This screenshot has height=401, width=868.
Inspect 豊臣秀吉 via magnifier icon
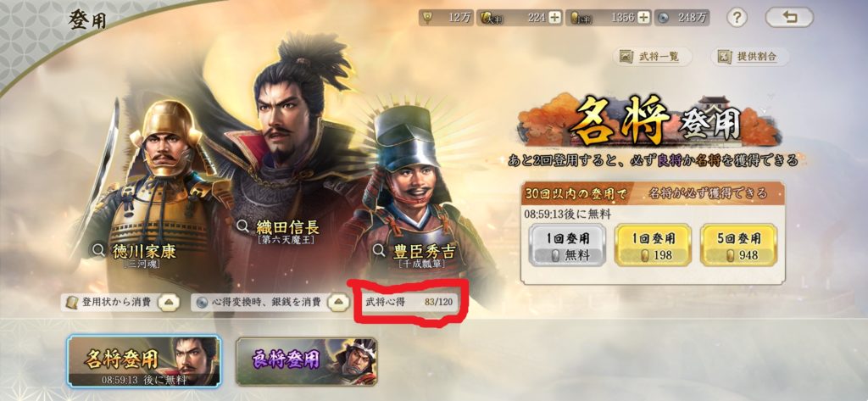[x=379, y=250]
